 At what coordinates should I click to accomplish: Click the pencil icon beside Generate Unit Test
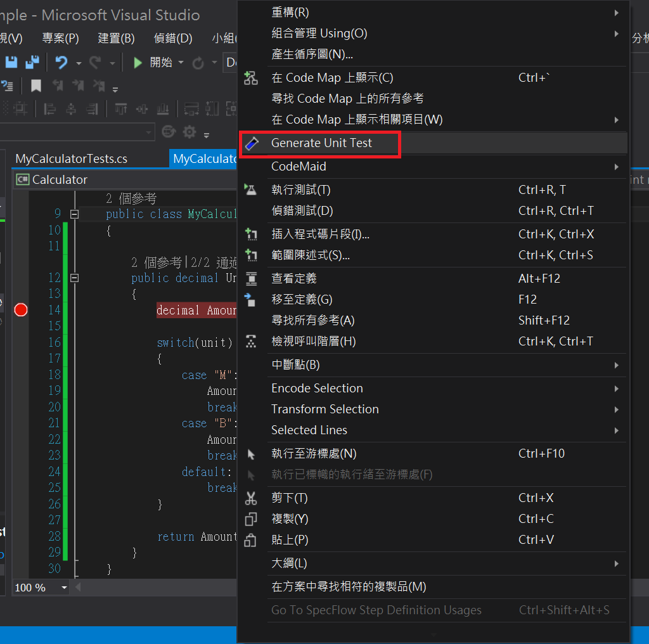click(252, 143)
